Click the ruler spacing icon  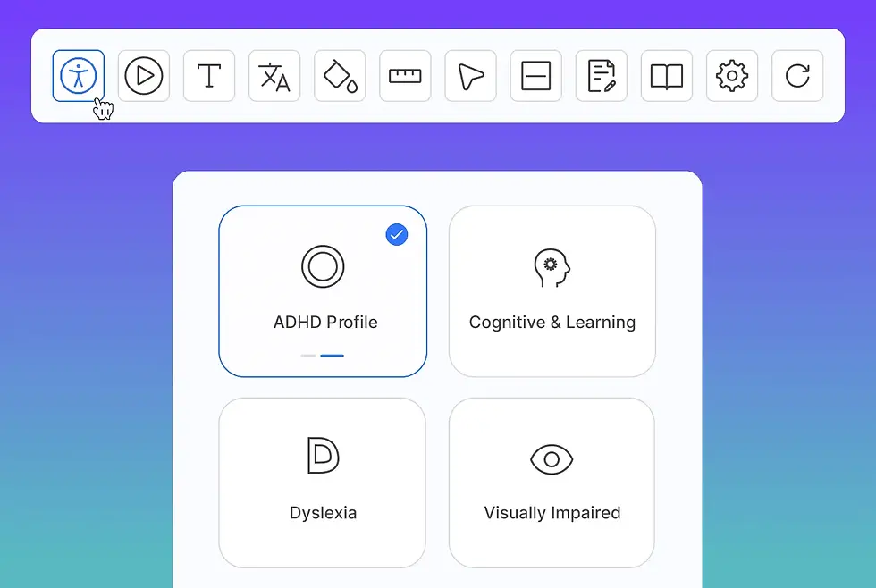(405, 76)
